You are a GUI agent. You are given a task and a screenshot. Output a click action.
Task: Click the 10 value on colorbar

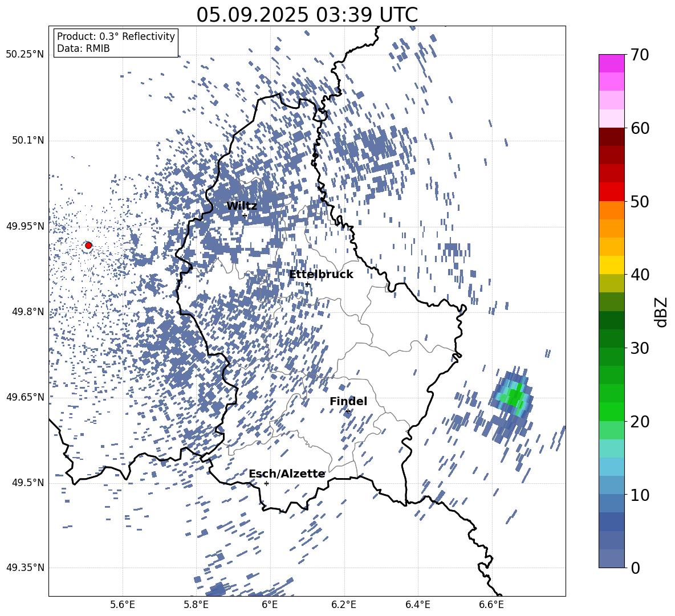pos(640,495)
